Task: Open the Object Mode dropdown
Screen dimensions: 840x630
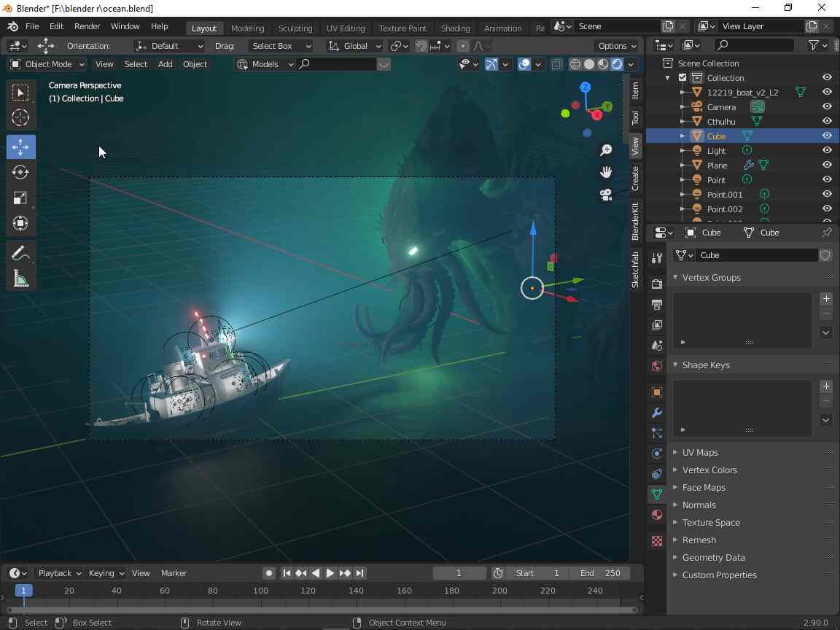Action: [x=47, y=64]
